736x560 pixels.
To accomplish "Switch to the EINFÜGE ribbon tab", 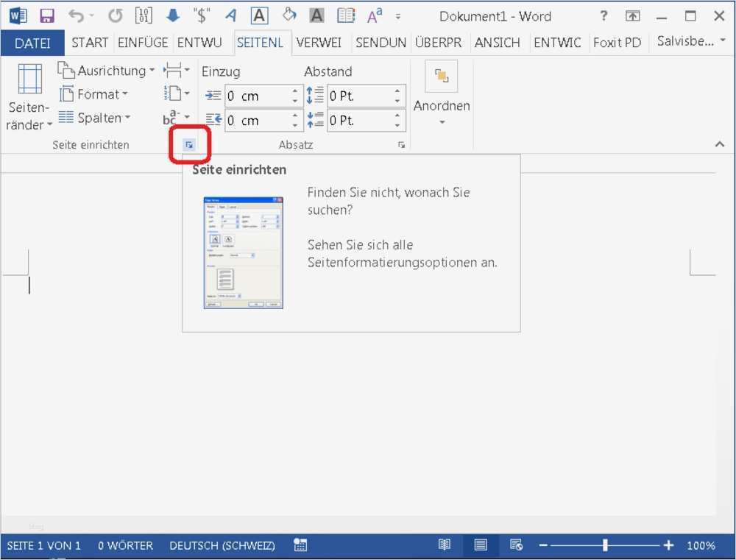I will [144, 43].
